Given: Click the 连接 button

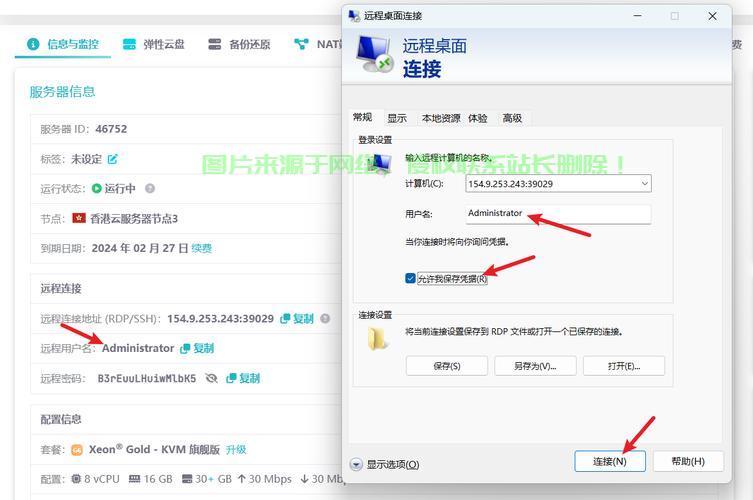Looking at the screenshot, I should 609,461.
